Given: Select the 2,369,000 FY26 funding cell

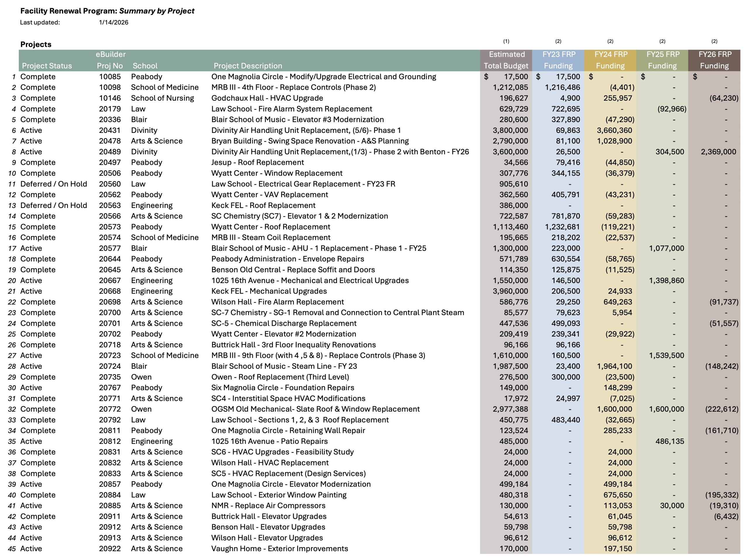Looking at the screenshot, I should [718, 152].
